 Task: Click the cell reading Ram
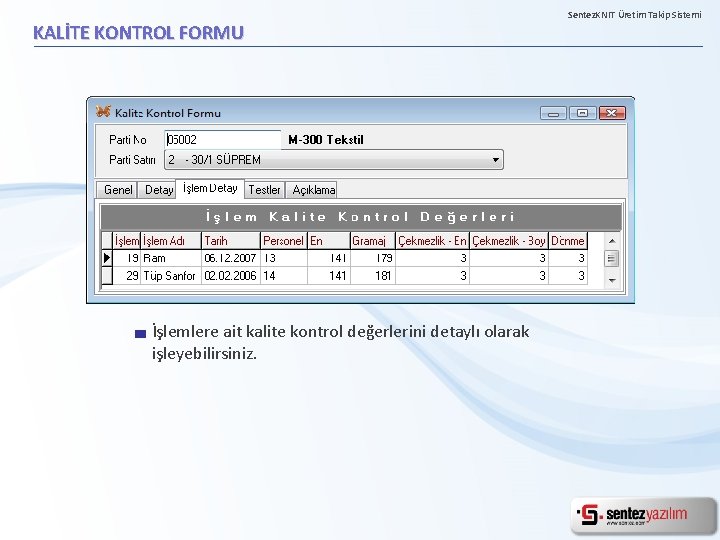(171, 258)
